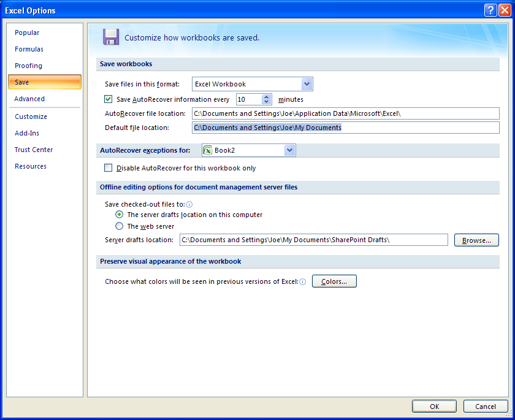Open the Save files format dropdown
The height and width of the screenshot is (420, 515).
click(x=307, y=84)
